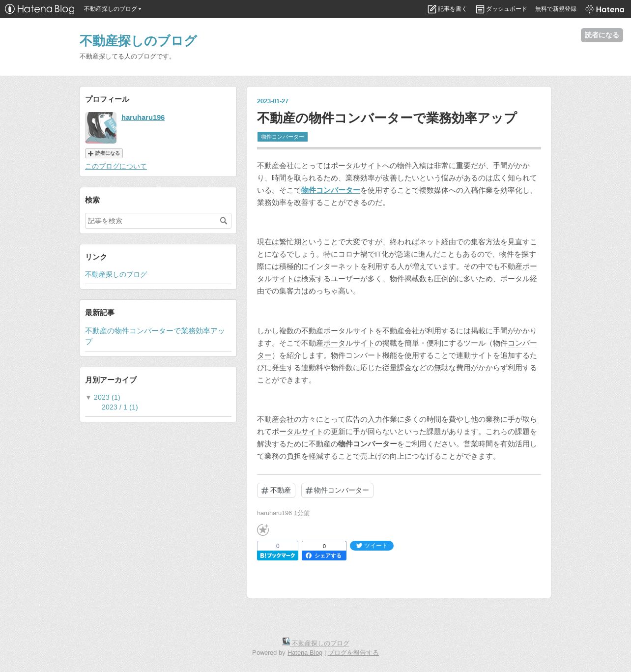Open Hatena Blog link in footer
Image resolution: width=631 pixels, height=672 pixels.
coord(305,652)
